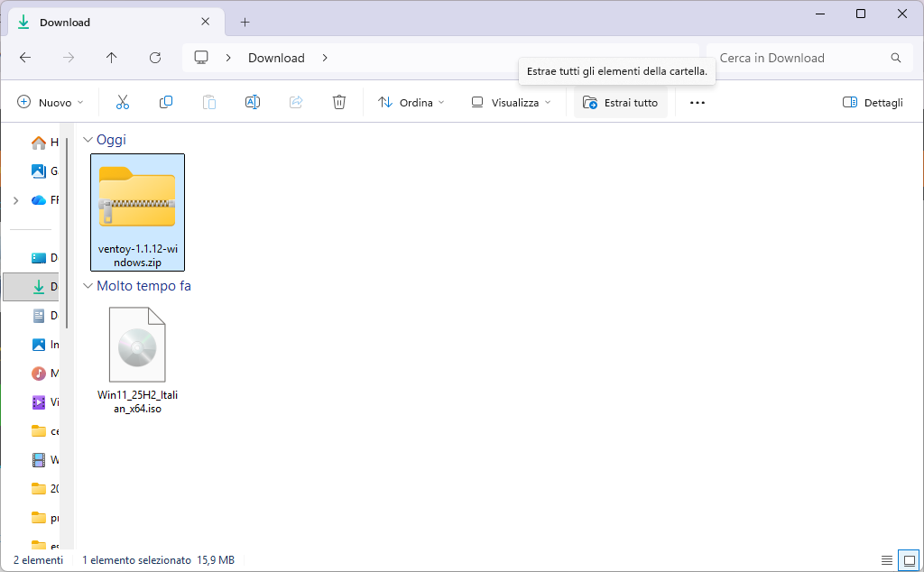Open the Home item in sidebar
The image size is (924, 572).
(x=44, y=142)
